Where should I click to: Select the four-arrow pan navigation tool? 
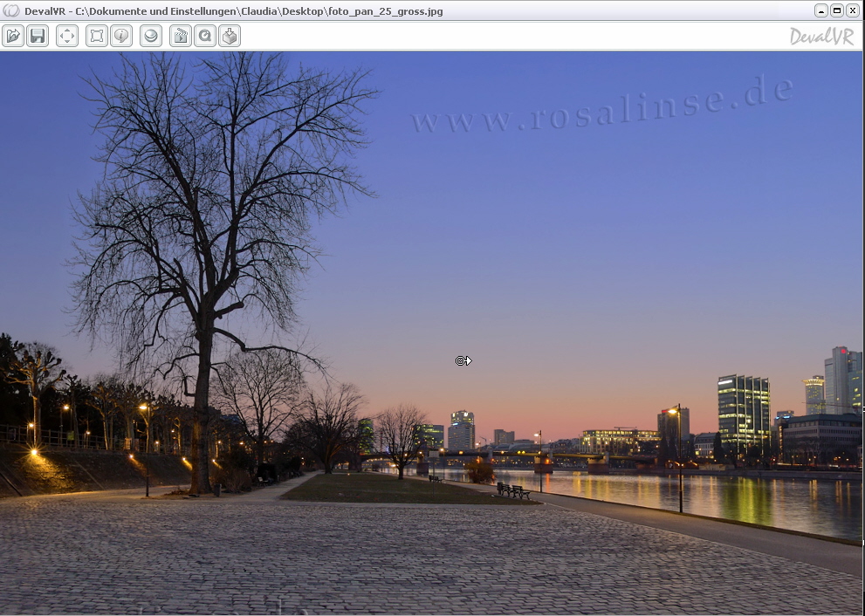(x=67, y=36)
